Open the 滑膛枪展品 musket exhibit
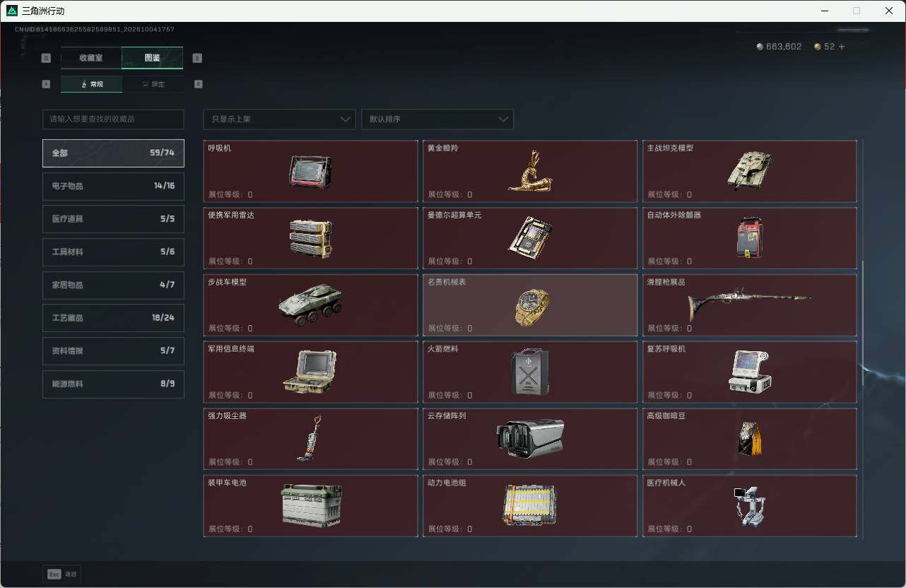 (749, 305)
